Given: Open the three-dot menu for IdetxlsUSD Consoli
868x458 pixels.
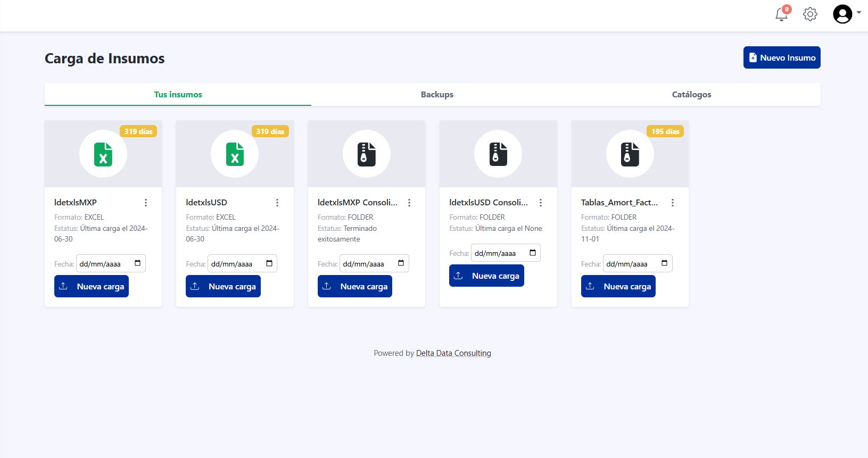Looking at the screenshot, I should pos(541,203).
